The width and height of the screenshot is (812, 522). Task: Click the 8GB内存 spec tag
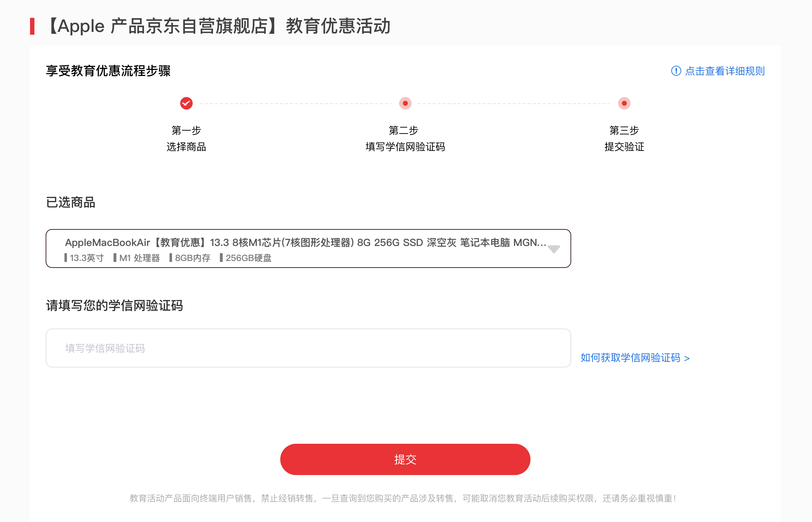point(190,258)
